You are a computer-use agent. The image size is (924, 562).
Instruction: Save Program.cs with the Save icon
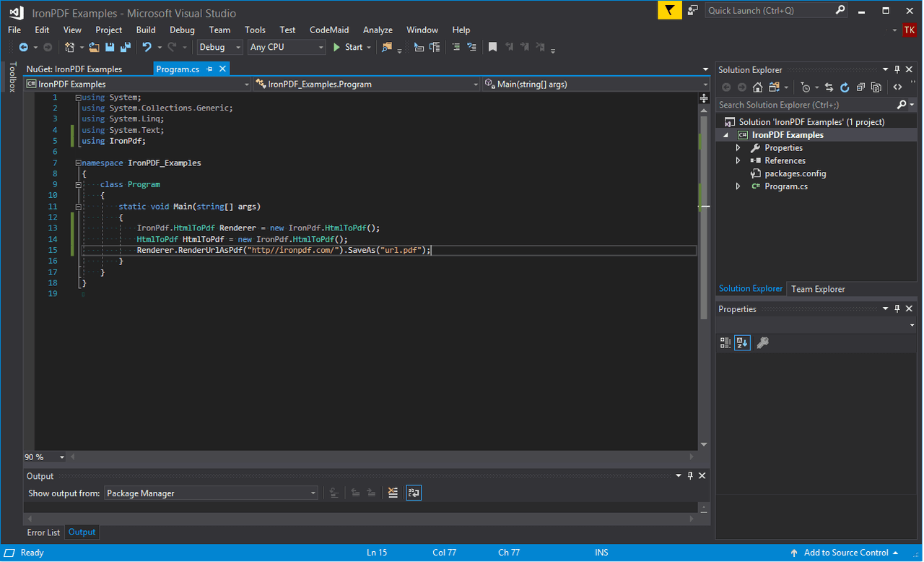pyautogui.click(x=110, y=47)
